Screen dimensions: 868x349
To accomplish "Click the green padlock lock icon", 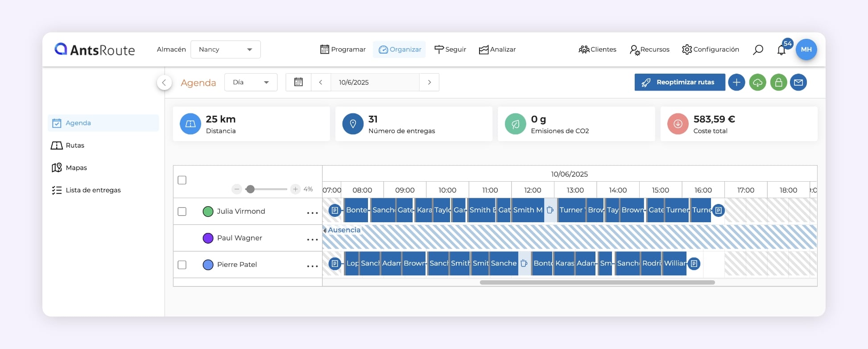I will click(778, 83).
